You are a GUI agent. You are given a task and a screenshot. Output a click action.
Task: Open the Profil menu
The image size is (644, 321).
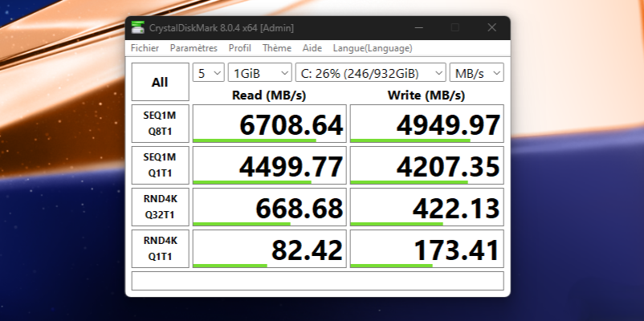tap(240, 48)
